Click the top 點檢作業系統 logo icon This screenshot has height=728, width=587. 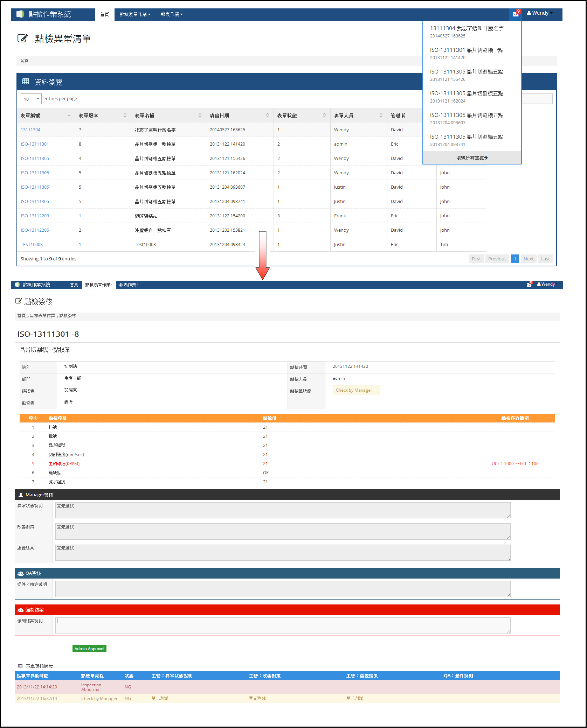20,14
